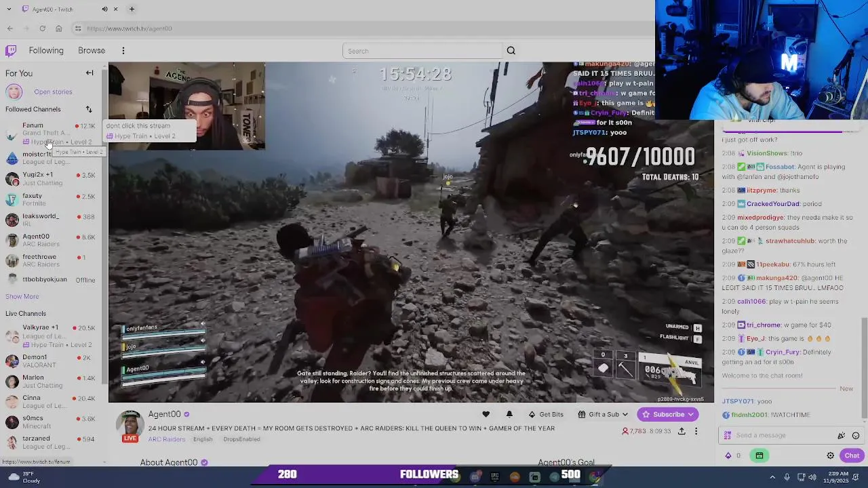Open site settings icon in address bar
This screenshot has height=488, width=868.
click(78, 28)
